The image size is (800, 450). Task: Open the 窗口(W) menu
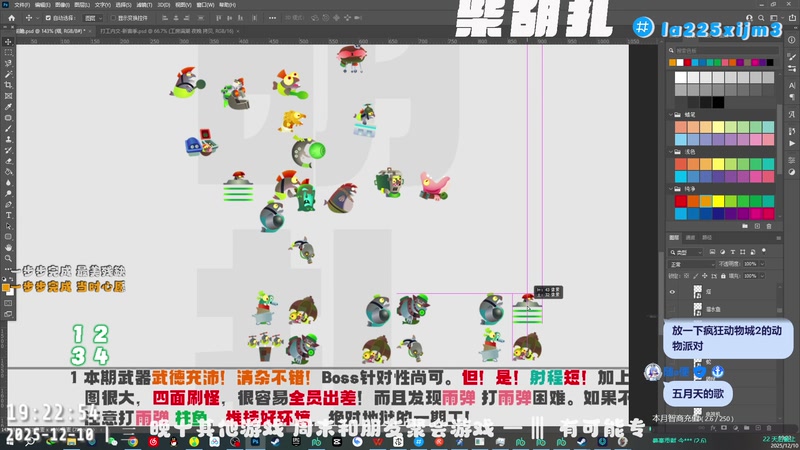pyautogui.click(x=205, y=5)
